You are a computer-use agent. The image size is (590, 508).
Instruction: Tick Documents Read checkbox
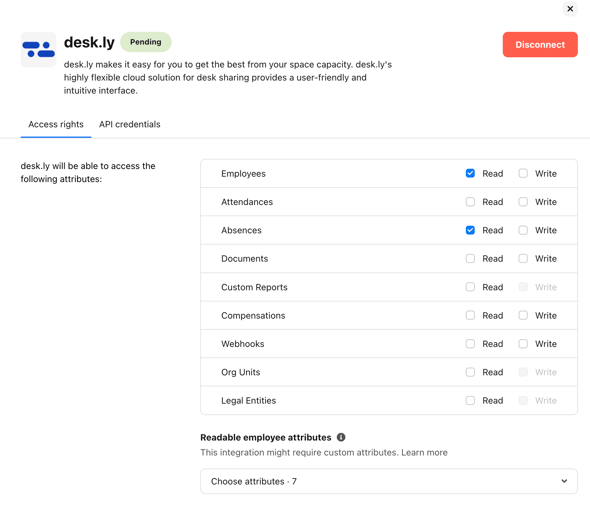coord(470,259)
